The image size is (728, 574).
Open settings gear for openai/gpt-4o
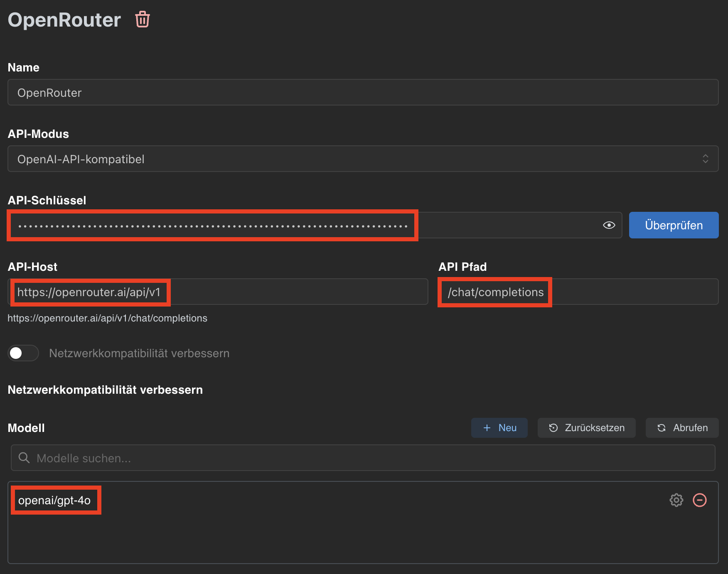(x=676, y=500)
